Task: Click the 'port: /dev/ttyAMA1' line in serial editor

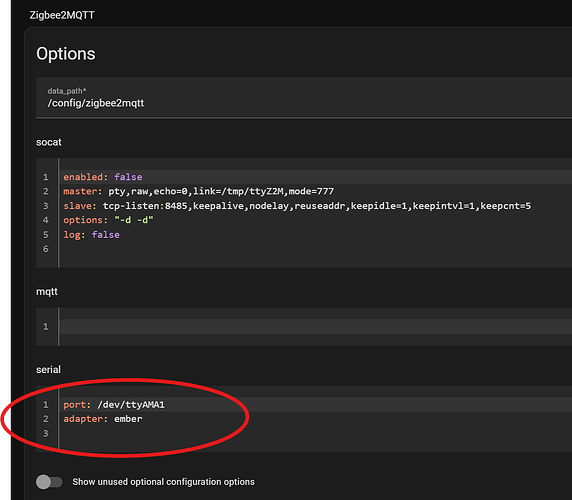Action: coord(316,404)
